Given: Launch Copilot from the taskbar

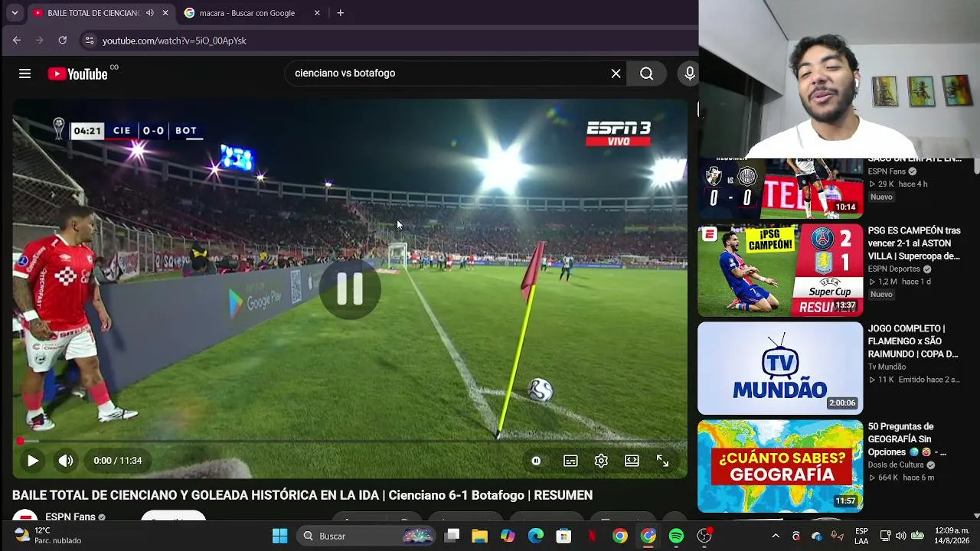Looking at the screenshot, I should (508, 536).
